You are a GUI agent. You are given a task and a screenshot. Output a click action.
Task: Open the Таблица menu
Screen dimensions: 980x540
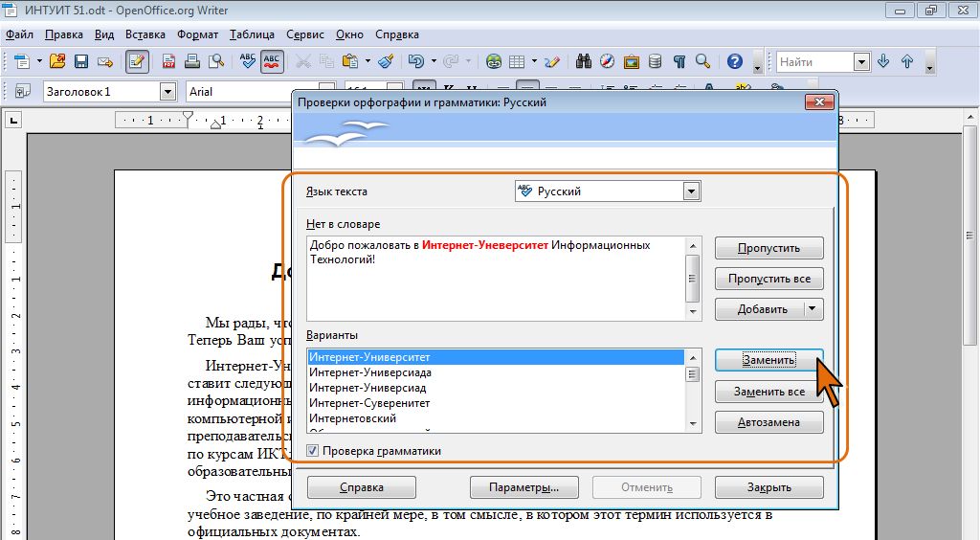(x=252, y=34)
